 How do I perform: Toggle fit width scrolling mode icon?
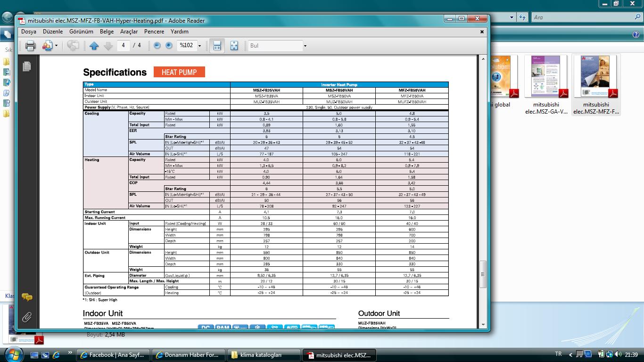click(217, 46)
